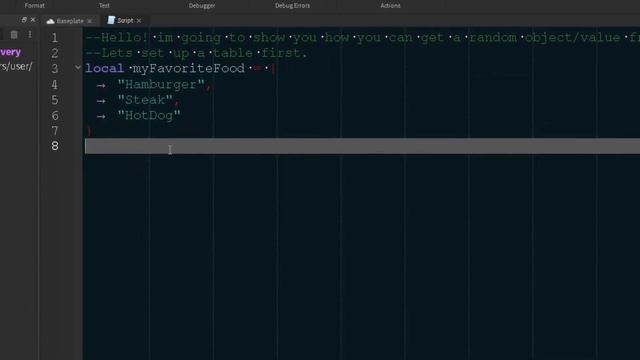
Task: Click line number 4 in the gutter
Action: click(55, 84)
